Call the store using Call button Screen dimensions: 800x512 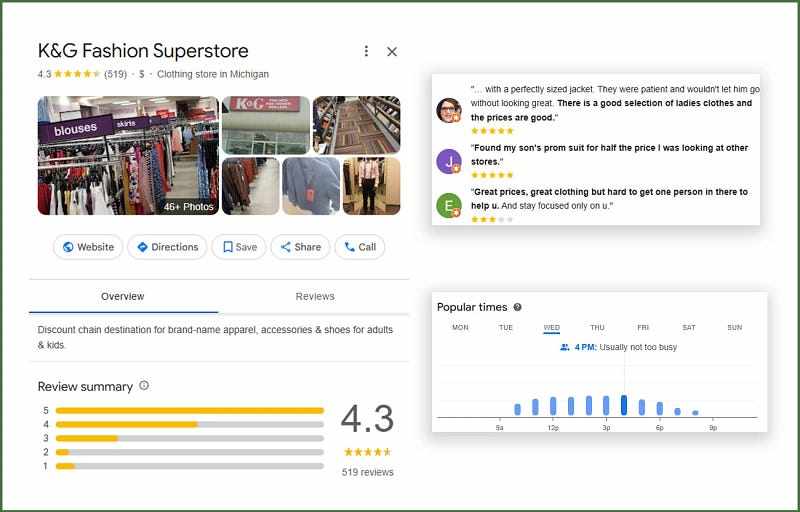(359, 247)
